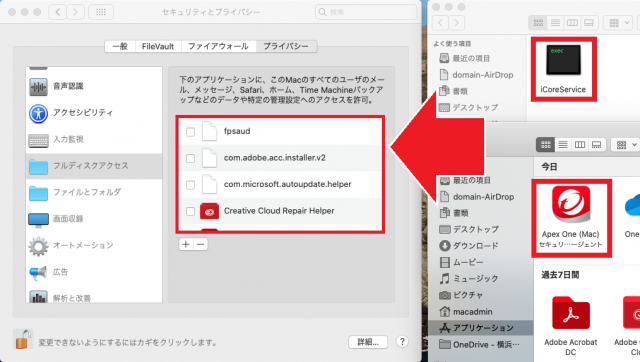640x362 pixels.
Task: Open lower Finder group-by dropdown
Action: click(x=626, y=144)
